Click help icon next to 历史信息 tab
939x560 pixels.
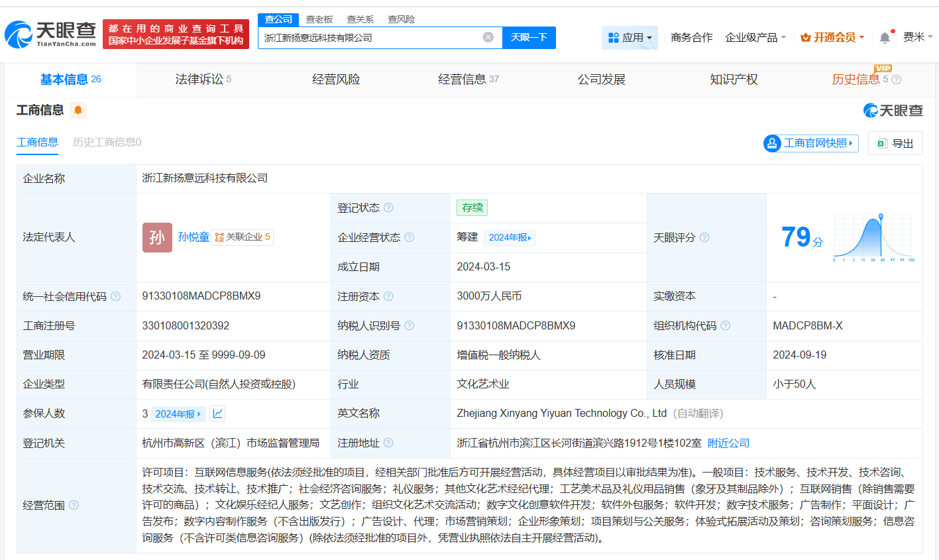coord(897,80)
